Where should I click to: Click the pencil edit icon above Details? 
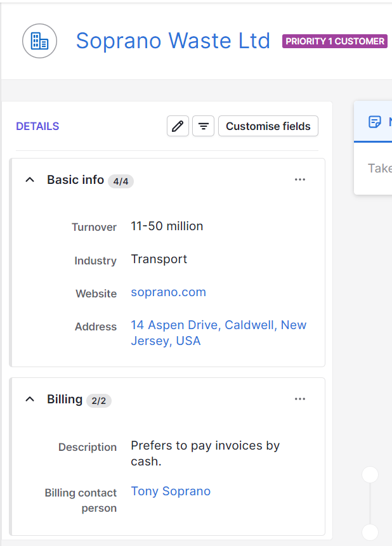tap(178, 126)
